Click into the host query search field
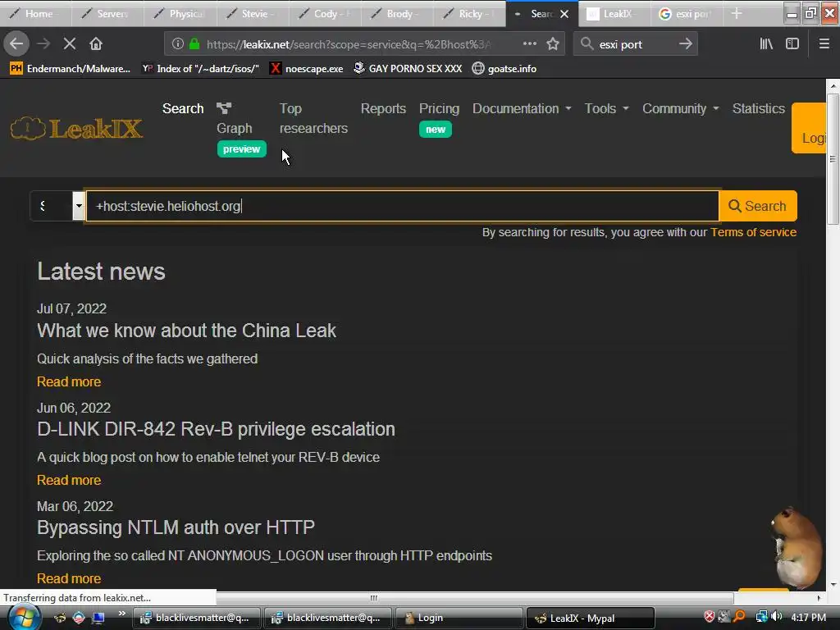 tap(402, 206)
